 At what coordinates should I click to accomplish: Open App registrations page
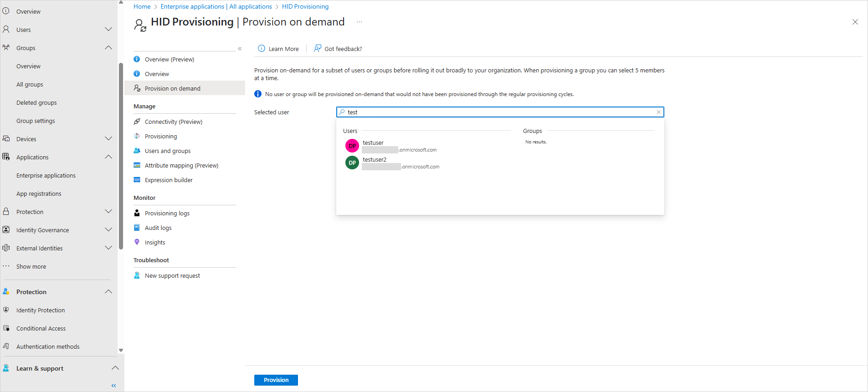tap(39, 193)
